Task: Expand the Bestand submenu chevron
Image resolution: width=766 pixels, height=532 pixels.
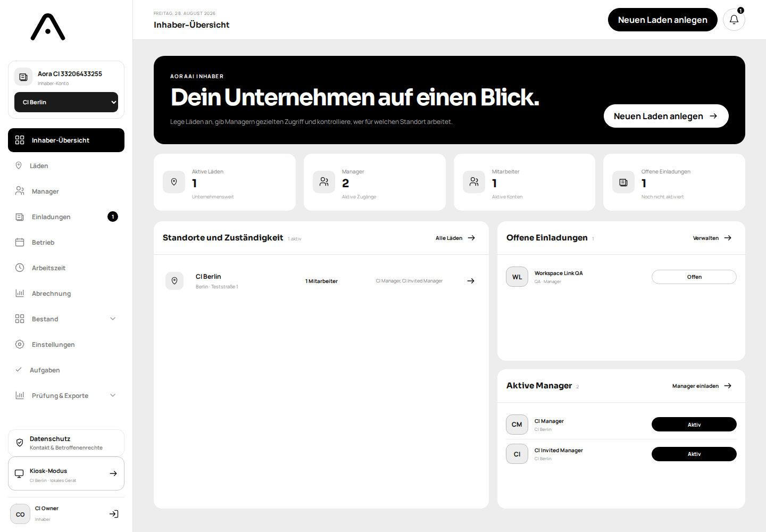Action: (113, 319)
